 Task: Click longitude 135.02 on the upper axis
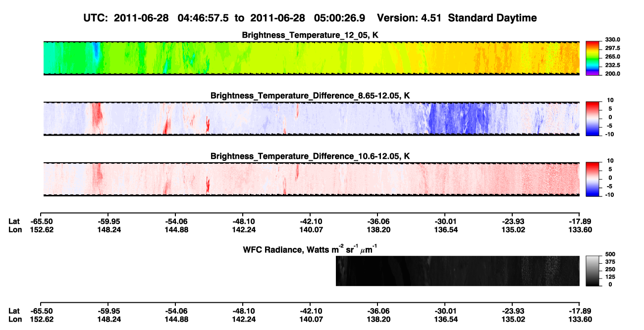click(512, 230)
